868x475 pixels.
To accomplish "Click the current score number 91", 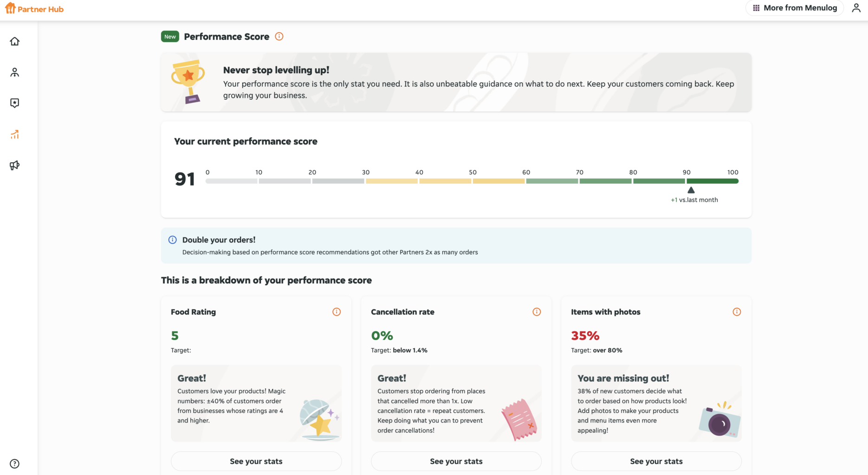I will (x=185, y=179).
